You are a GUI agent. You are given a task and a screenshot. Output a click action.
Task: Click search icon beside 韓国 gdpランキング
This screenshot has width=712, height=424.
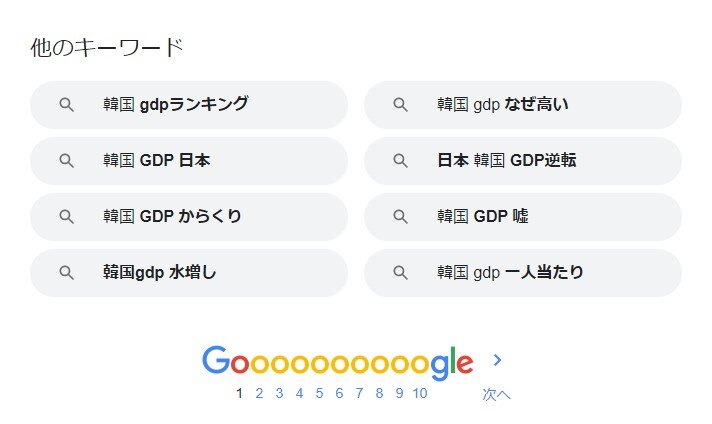67,105
